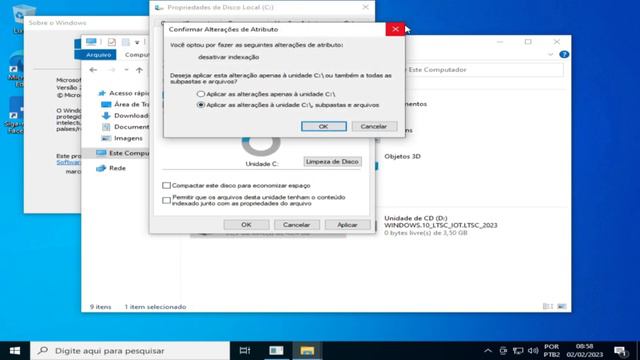Click Aplicar in disk properties window
The height and width of the screenshot is (360, 640).
[x=347, y=225]
